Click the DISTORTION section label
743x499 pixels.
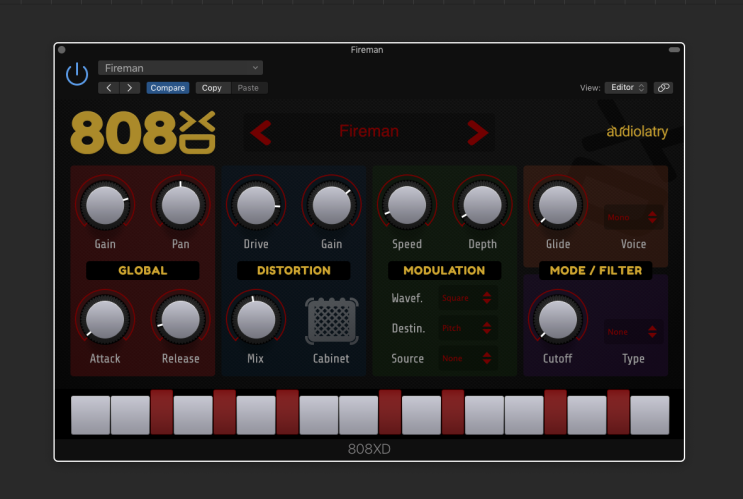pos(294,271)
